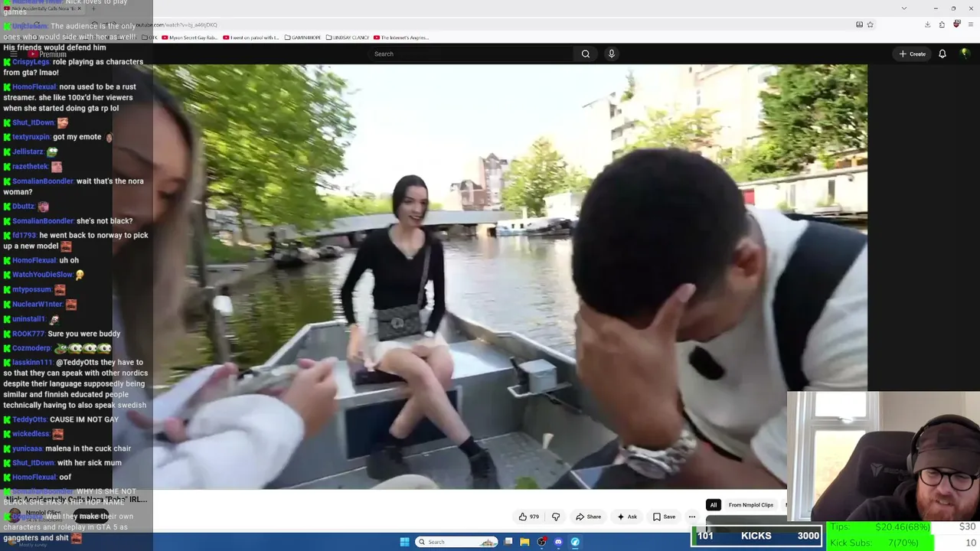Image resolution: width=980 pixels, height=551 pixels.
Task: Open the Windows Start menu
Action: pyautogui.click(x=405, y=542)
